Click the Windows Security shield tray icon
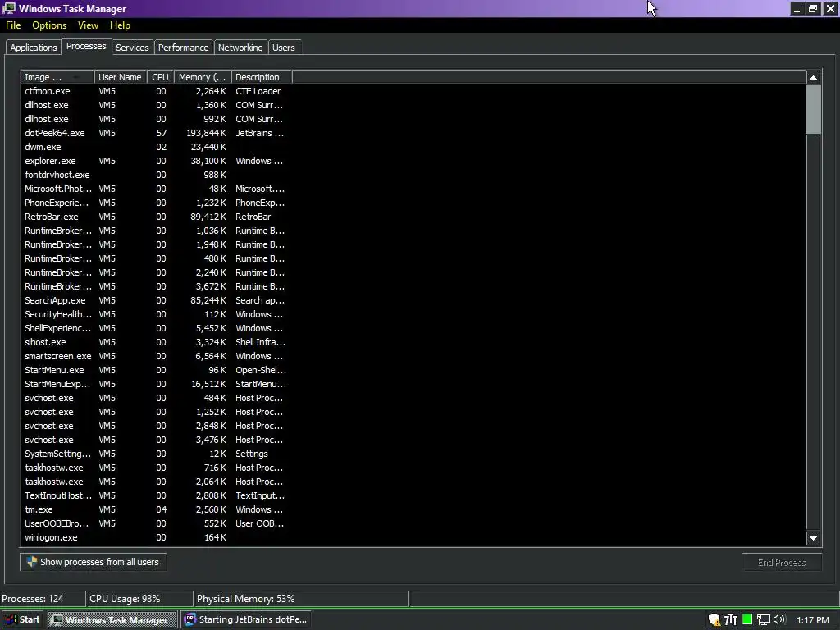The width and height of the screenshot is (840, 630). point(714,620)
